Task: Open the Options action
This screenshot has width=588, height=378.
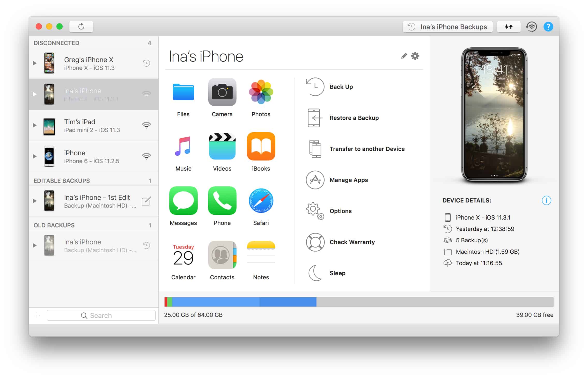Action: 329,211
